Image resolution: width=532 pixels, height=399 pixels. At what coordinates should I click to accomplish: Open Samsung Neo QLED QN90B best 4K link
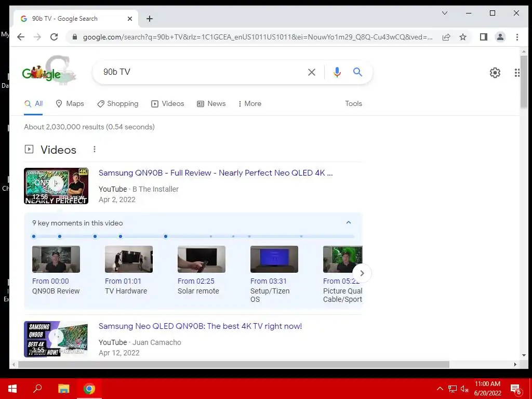pyautogui.click(x=200, y=326)
